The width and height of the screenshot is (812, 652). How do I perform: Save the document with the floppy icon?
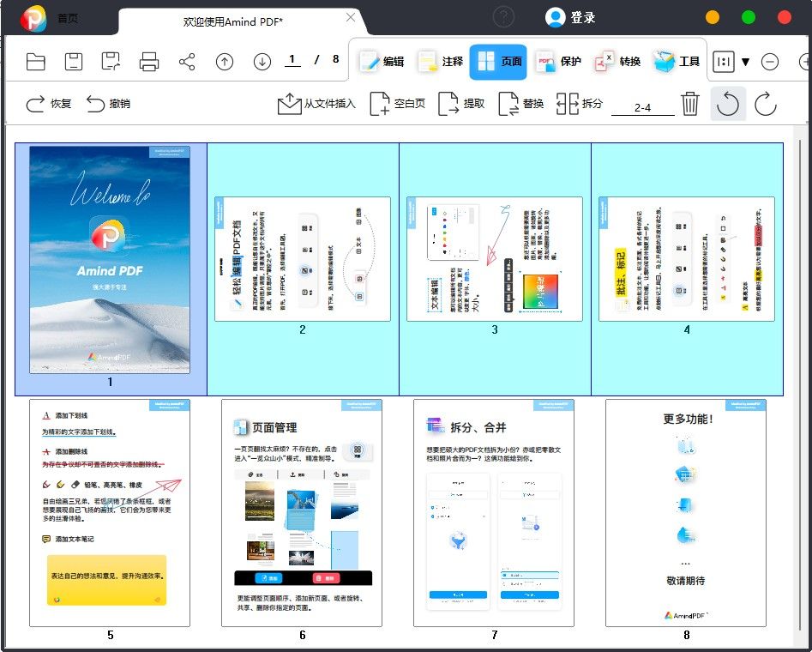point(74,62)
